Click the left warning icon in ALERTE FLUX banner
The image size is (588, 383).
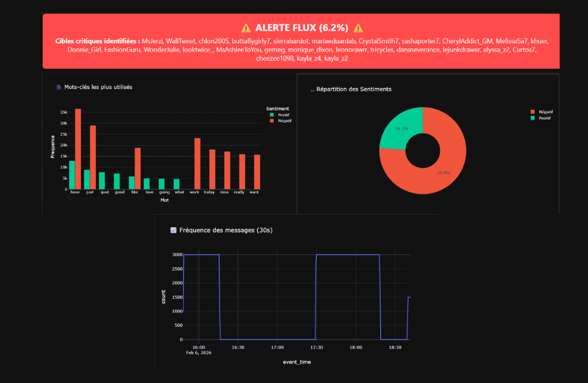click(x=246, y=28)
